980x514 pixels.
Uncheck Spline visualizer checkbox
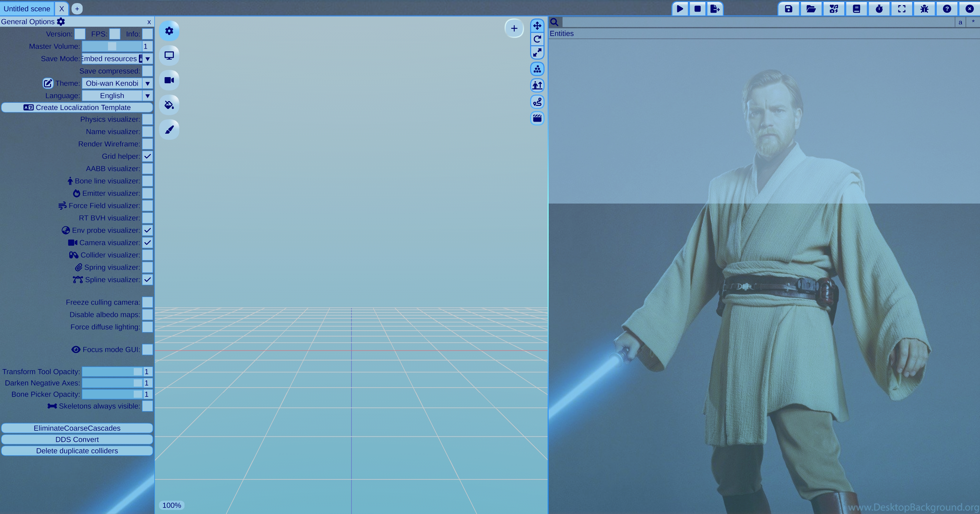point(147,279)
